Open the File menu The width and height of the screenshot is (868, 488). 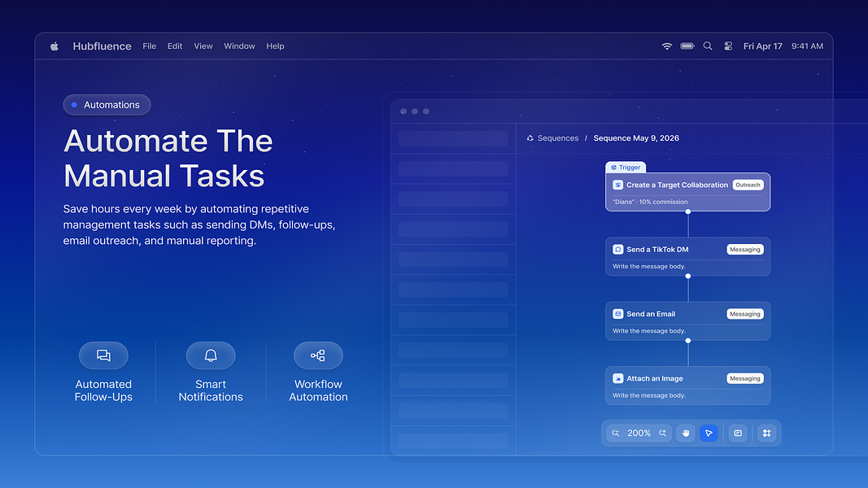[x=150, y=46]
